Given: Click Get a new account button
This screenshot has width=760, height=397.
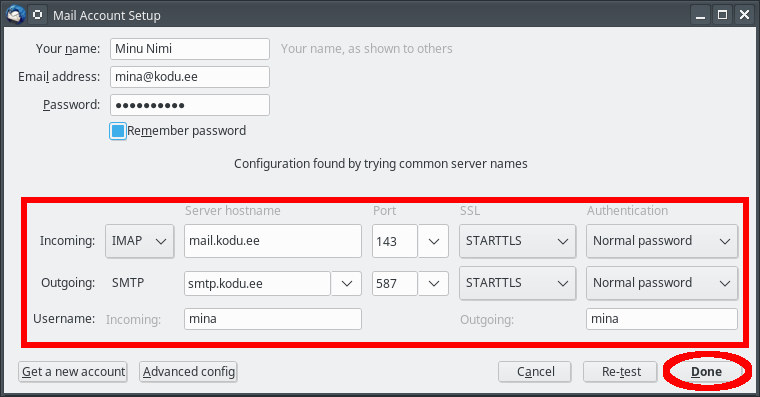Looking at the screenshot, I should (x=73, y=372).
